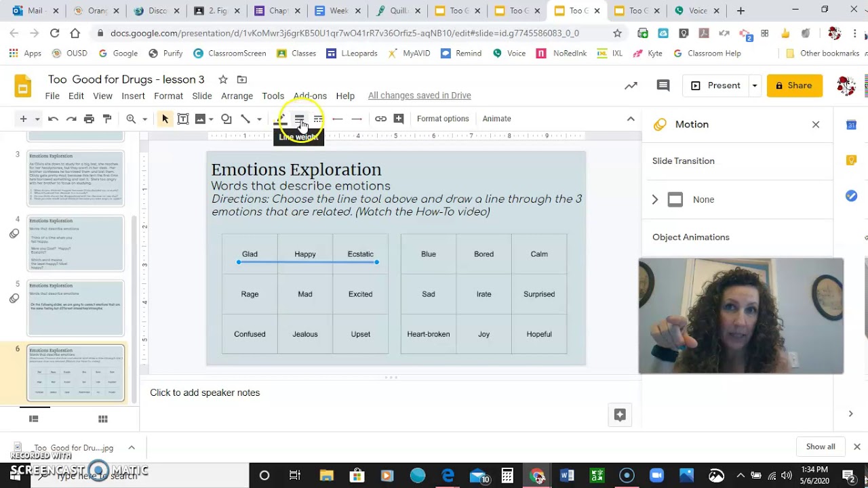Open the zoom level dropdown arrow
868x488 pixels.
pos(144,119)
